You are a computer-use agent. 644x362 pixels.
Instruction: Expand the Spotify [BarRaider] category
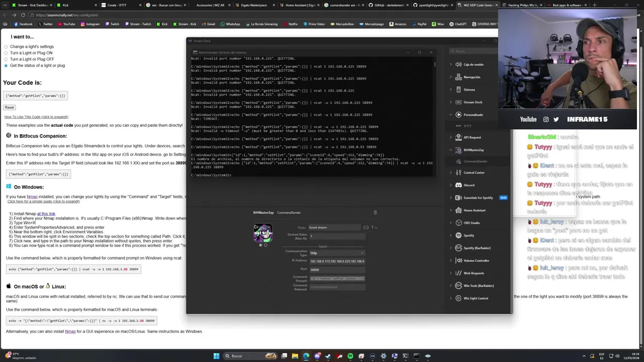451,248
